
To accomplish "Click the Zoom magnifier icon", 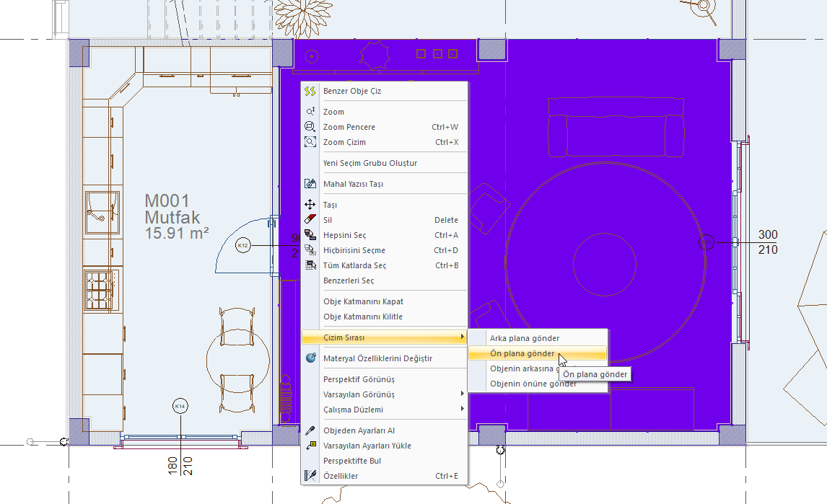I will 310,112.
